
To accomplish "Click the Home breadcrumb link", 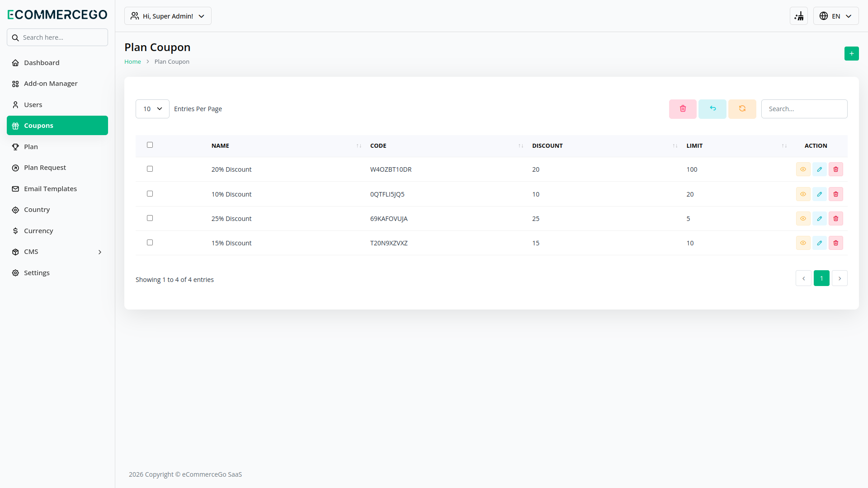I will click(132, 62).
